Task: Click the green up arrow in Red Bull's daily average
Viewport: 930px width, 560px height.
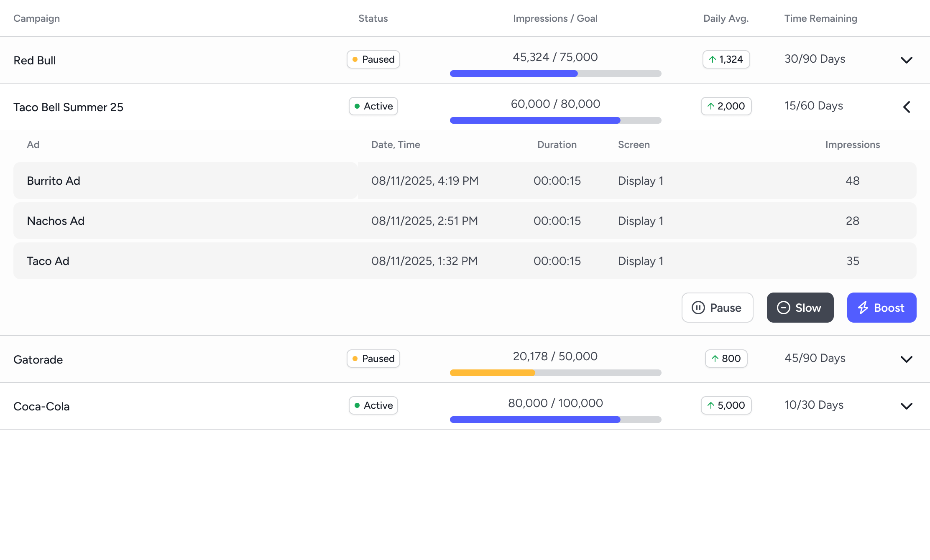Action: pyautogui.click(x=713, y=59)
